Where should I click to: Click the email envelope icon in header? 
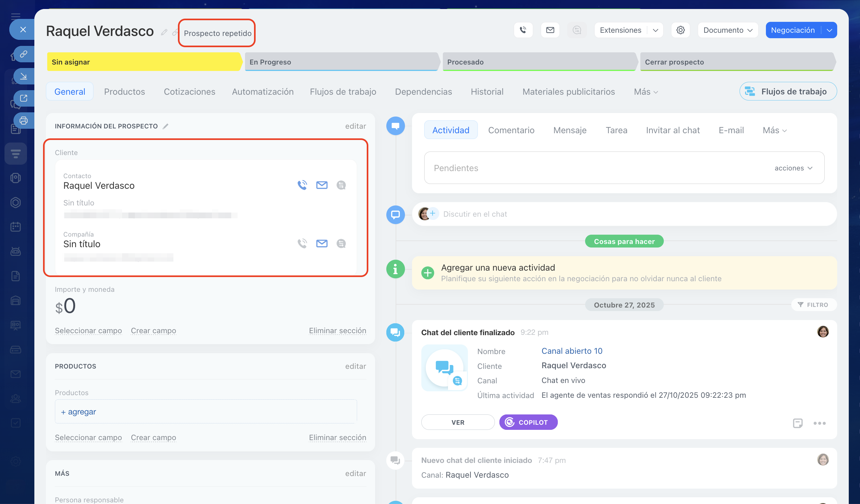(x=550, y=30)
